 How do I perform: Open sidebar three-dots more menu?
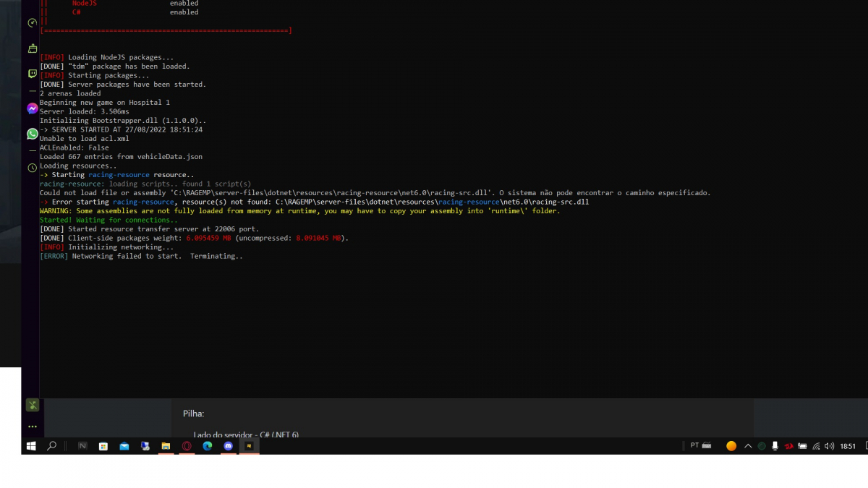(x=32, y=427)
